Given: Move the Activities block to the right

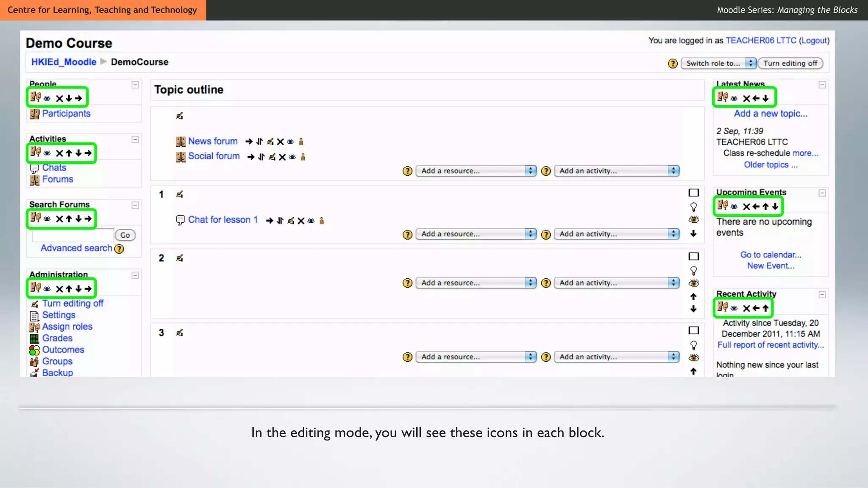Looking at the screenshot, I should 88,153.
